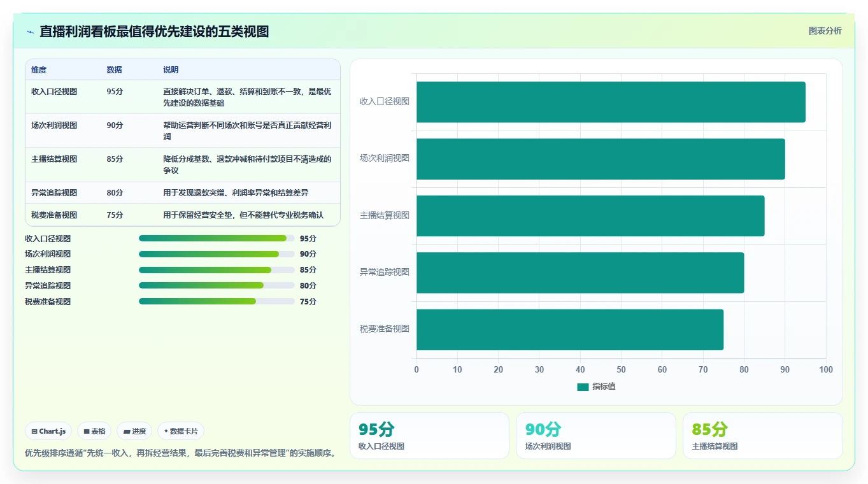The image size is (868, 484).
Task: Click the description starting 帮助运营判断
Action: pyautogui.click(x=248, y=131)
